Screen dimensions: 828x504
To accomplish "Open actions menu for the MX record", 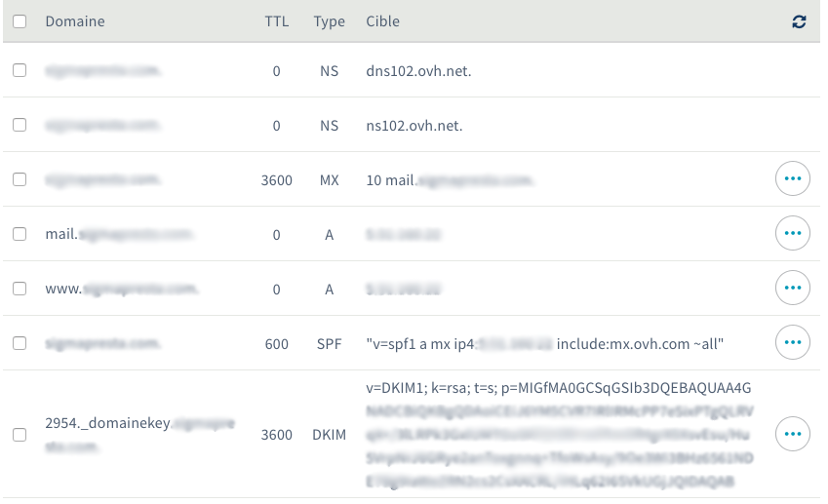I will point(792,178).
